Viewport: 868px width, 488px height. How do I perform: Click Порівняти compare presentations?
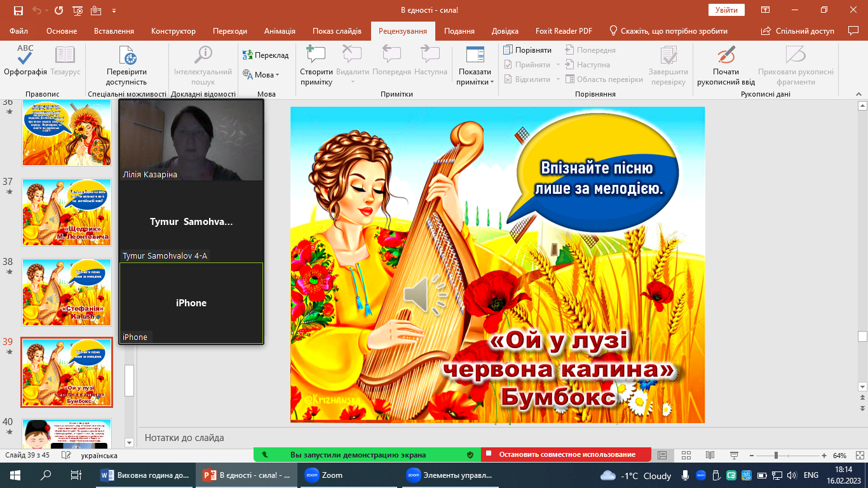click(528, 50)
